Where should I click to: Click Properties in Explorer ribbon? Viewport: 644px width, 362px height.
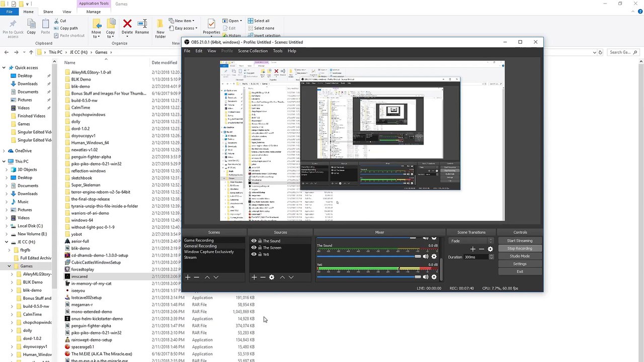211,27
